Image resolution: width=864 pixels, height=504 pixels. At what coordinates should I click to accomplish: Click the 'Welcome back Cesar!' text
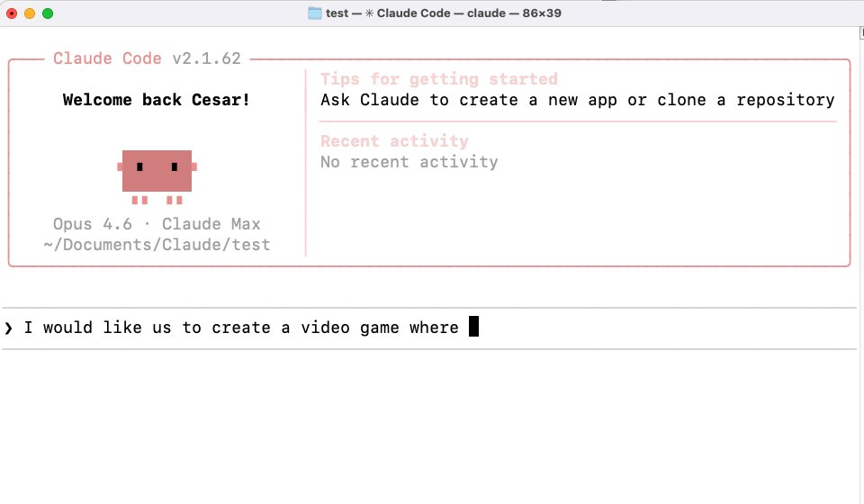tap(157, 100)
